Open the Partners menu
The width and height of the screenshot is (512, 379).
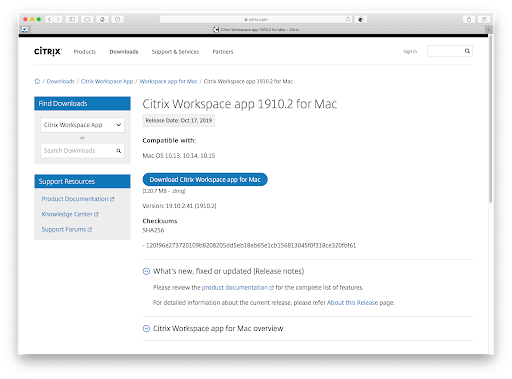point(223,52)
